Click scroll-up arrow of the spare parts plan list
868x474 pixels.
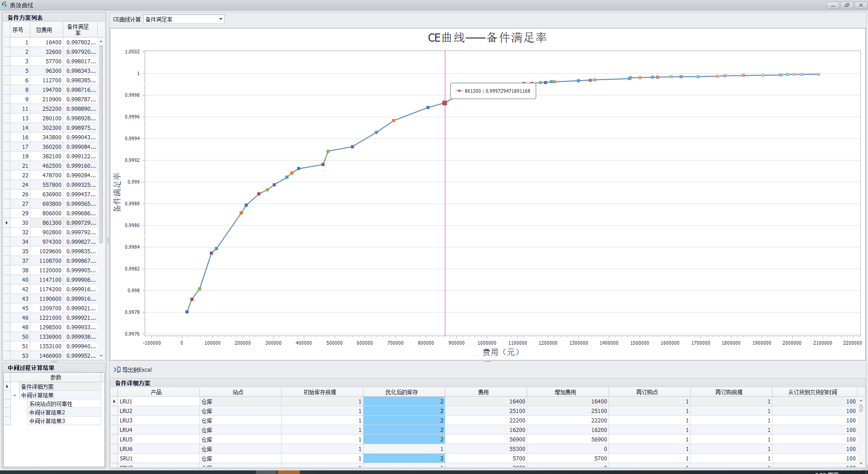[101, 42]
